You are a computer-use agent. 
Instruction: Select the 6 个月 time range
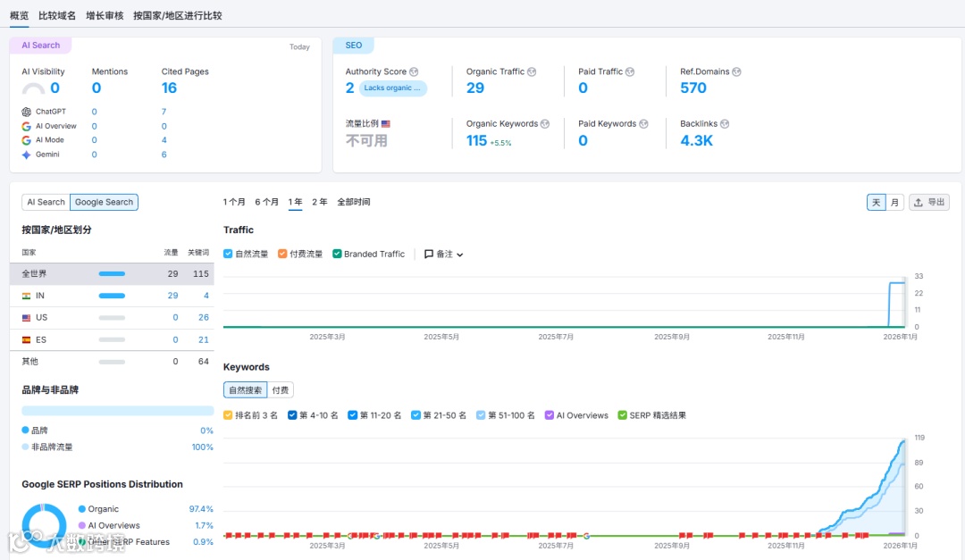(266, 202)
